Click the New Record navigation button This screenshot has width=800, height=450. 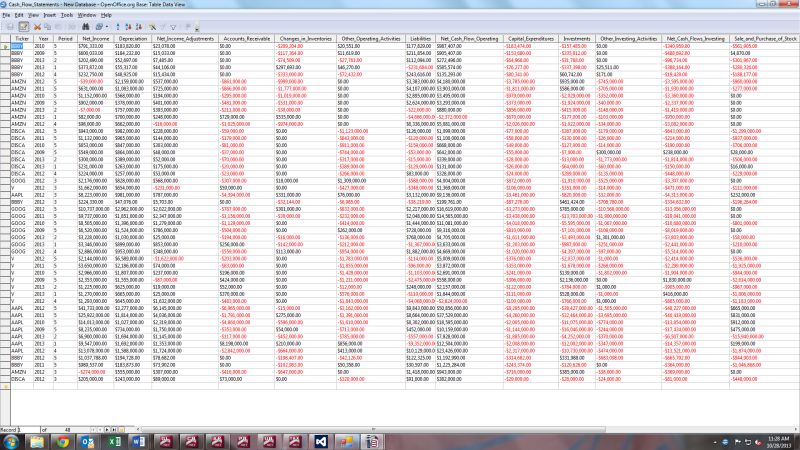point(121,430)
